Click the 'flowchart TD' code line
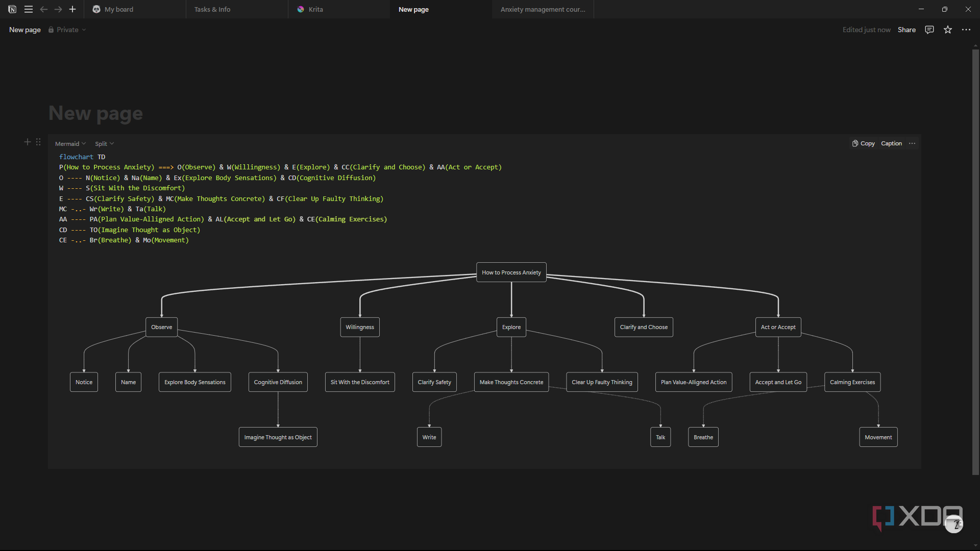This screenshot has height=551, width=980. click(x=82, y=157)
